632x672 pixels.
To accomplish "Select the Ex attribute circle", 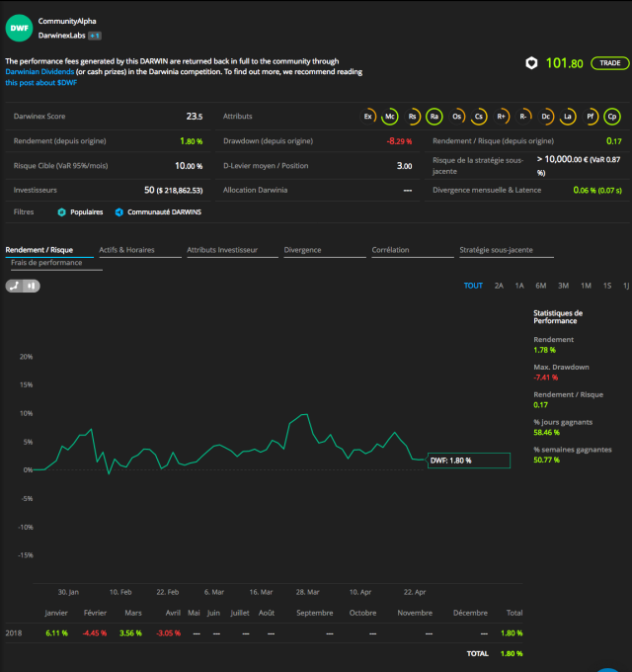I will pos(367,117).
